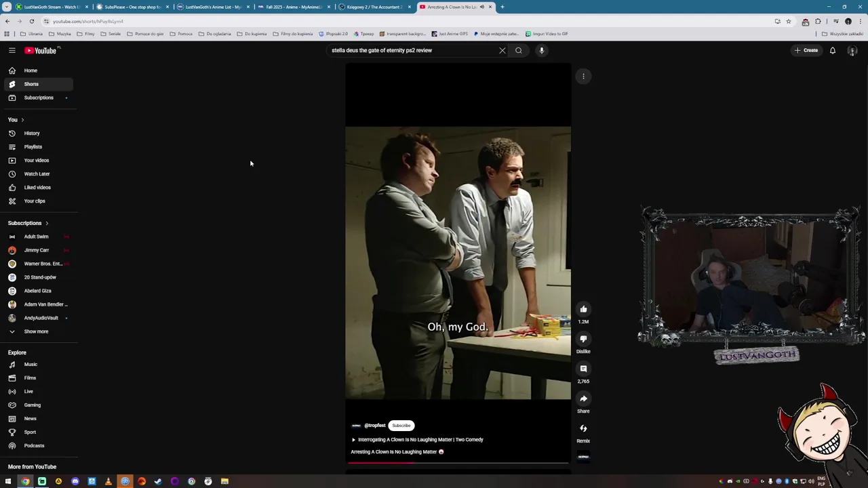Subscribe to @tropfest
The width and height of the screenshot is (868, 488).
401,426
